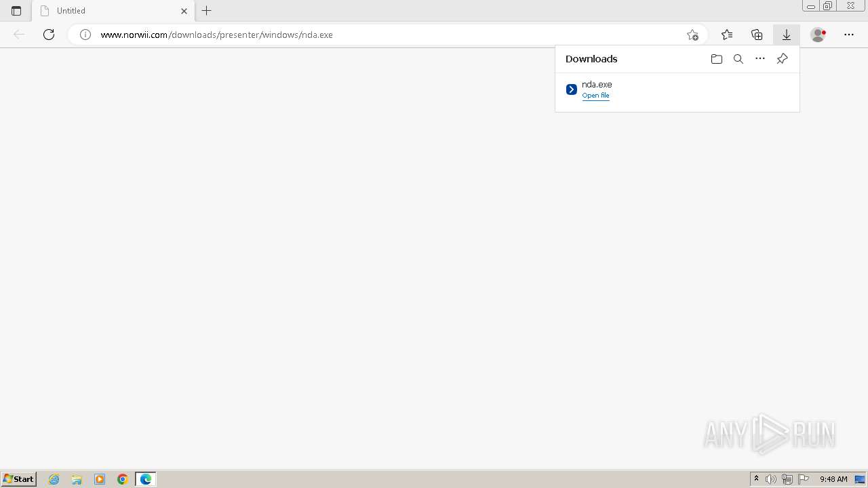
Task: Open the Collections panel
Action: coord(757,35)
